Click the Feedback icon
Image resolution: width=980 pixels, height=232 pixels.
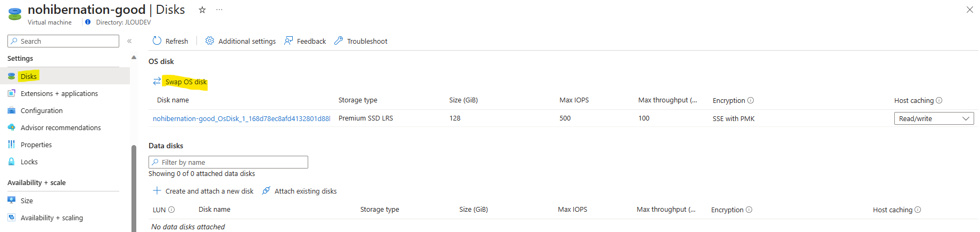pos(289,41)
